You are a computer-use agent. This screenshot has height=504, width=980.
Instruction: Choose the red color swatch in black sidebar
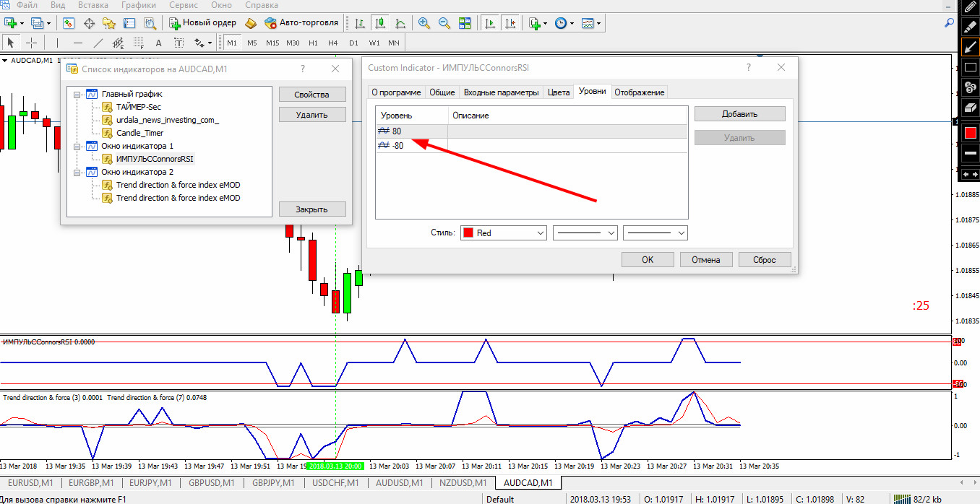point(970,133)
